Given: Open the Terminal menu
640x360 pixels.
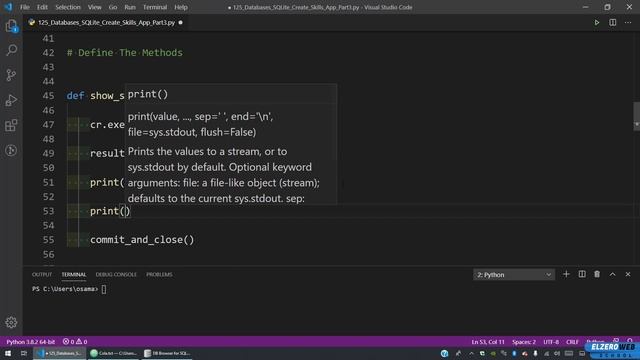Looking at the screenshot, I should [155, 7].
